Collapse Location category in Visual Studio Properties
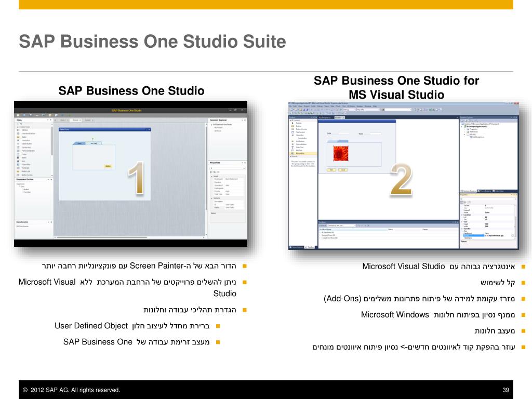532x399 pixels. [462, 215]
